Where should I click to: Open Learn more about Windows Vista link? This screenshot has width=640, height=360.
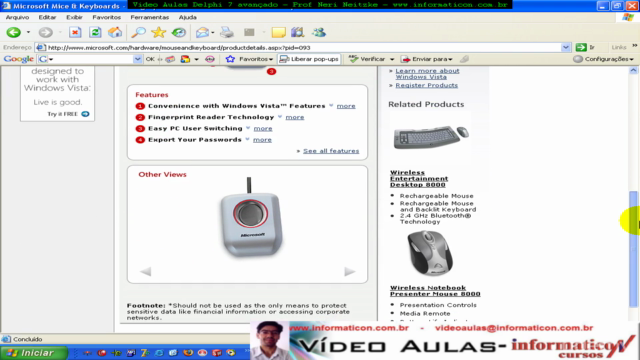pyautogui.click(x=427, y=74)
